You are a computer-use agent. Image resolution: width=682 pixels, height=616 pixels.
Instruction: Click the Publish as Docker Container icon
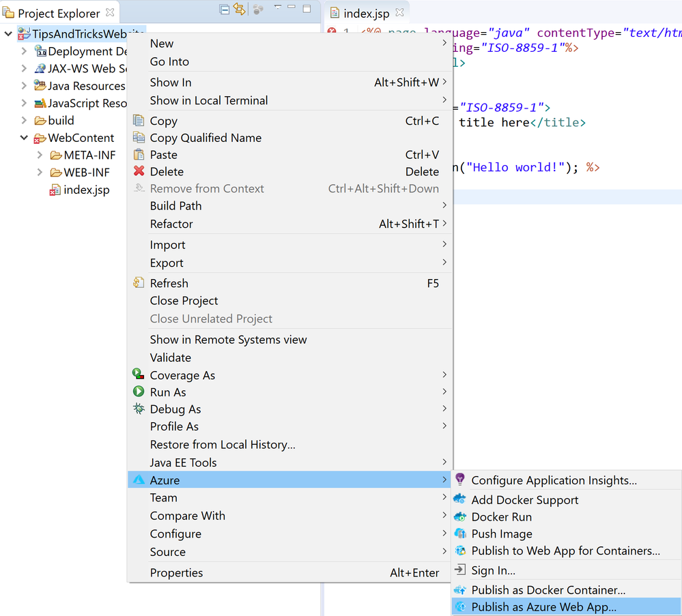pyautogui.click(x=459, y=590)
